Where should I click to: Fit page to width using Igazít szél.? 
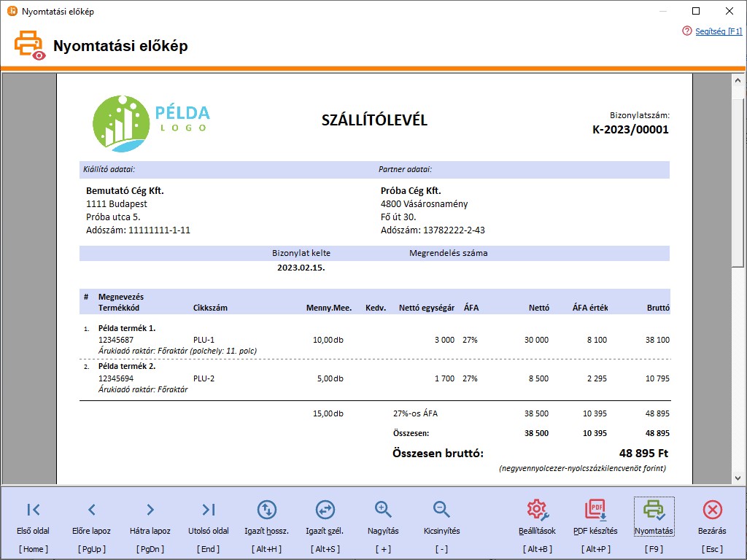pyautogui.click(x=325, y=510)
